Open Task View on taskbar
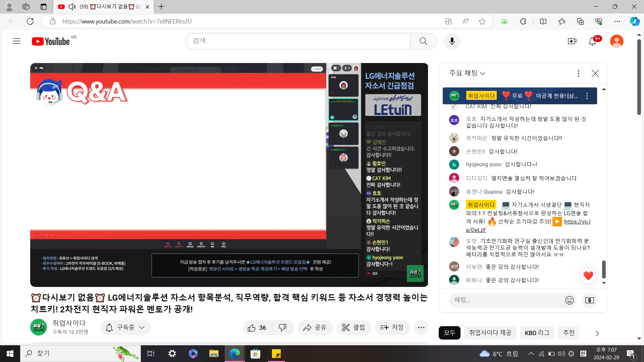 pyautogui.click(x=151, y=354)
